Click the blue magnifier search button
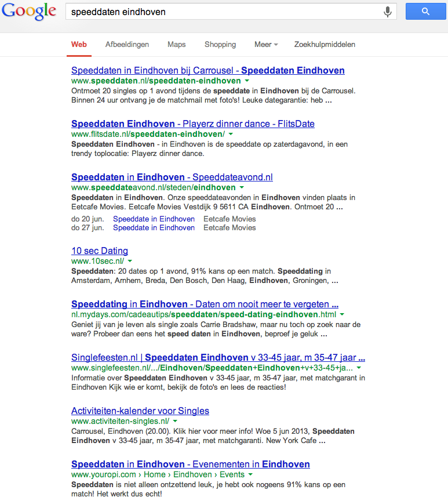448x497 pixels. pos(425,12)
